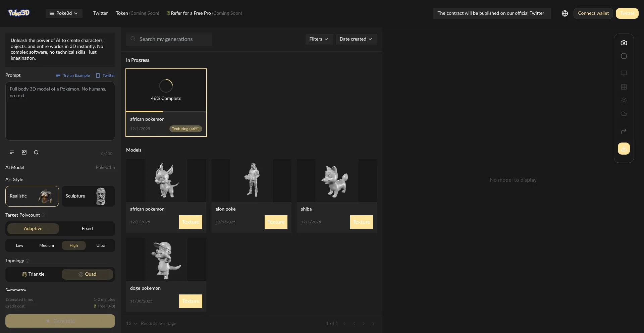Click Texture button on shiba model
644x333 pixels.
(361, 222)
